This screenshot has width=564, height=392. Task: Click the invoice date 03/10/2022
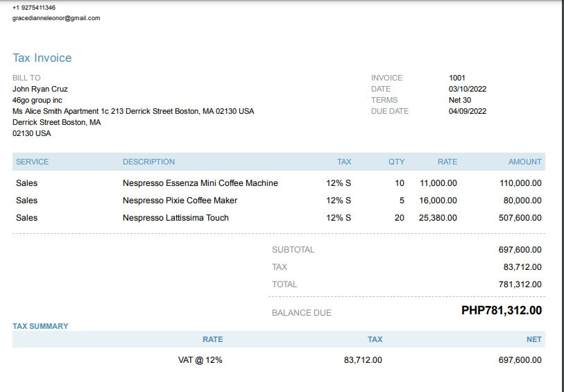(x=468, y=89)
